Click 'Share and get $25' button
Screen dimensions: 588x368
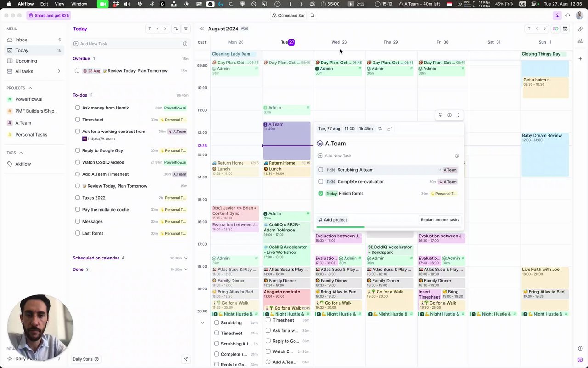(x=48, y=16)
